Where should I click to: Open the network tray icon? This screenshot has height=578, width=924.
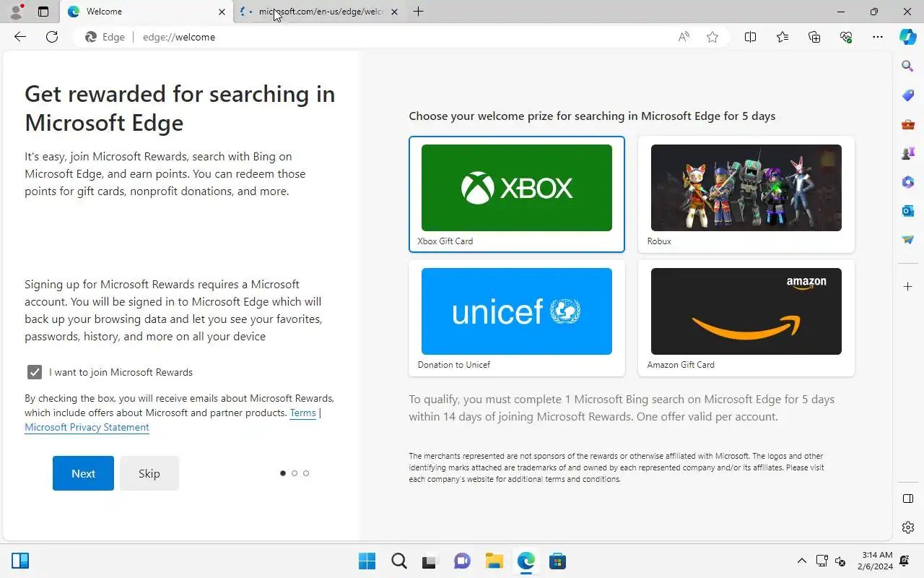(x=821, y=561)
